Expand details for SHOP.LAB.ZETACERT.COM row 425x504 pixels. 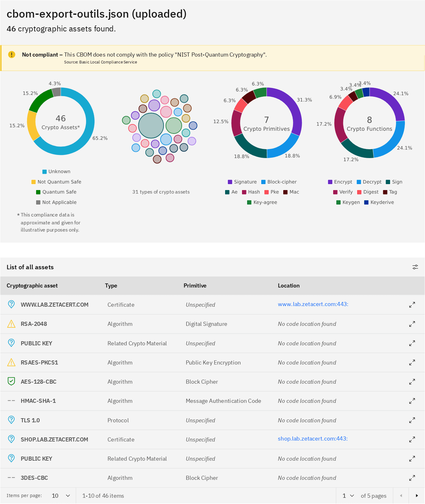(x=412, y=440)
